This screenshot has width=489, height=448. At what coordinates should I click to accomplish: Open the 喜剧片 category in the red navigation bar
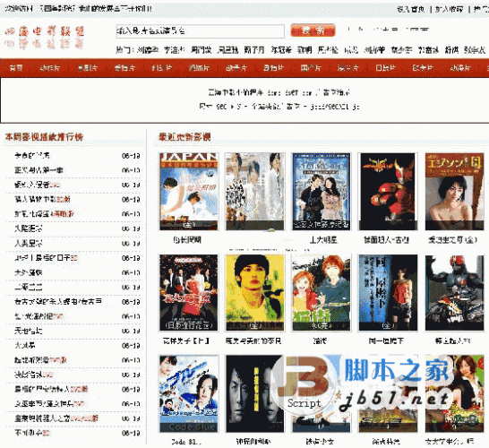(88, 68)
